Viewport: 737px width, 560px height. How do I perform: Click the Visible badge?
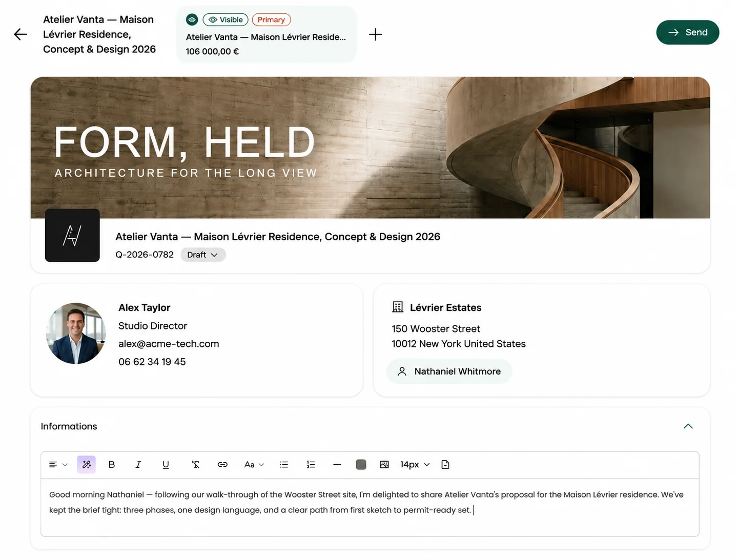coord(226,19)
